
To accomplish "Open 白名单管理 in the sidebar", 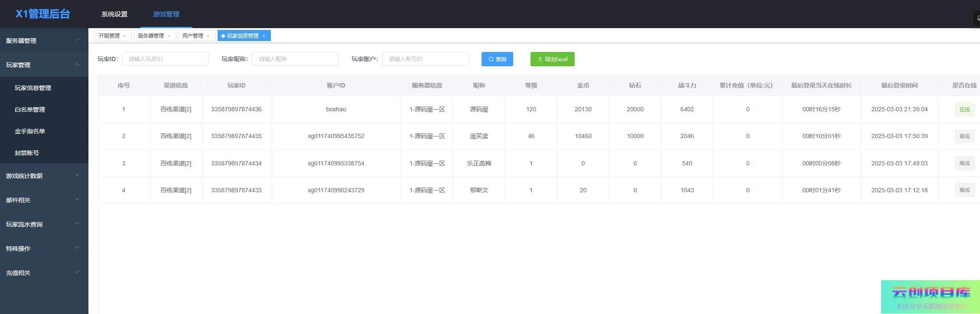I will pos(30,110).
